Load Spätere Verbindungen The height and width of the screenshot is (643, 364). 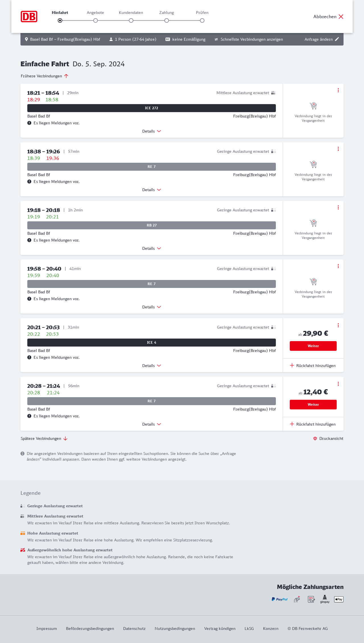[x=44, y=438]
